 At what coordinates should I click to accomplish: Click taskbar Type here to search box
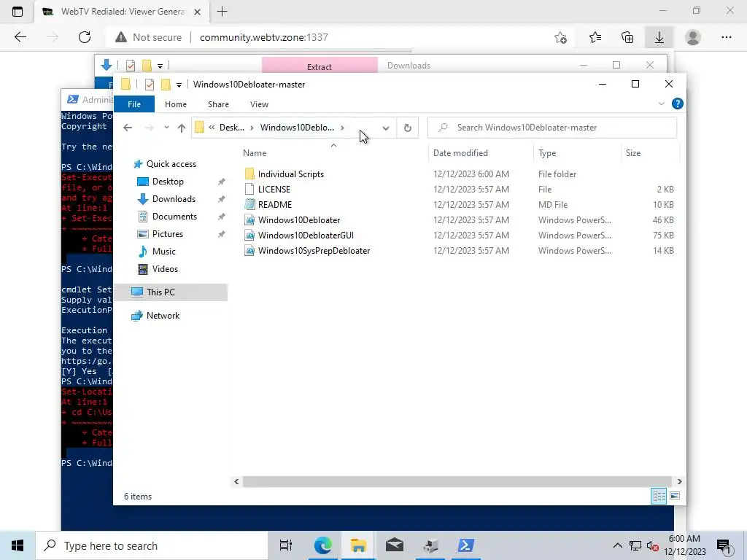(x=152, y=545)
